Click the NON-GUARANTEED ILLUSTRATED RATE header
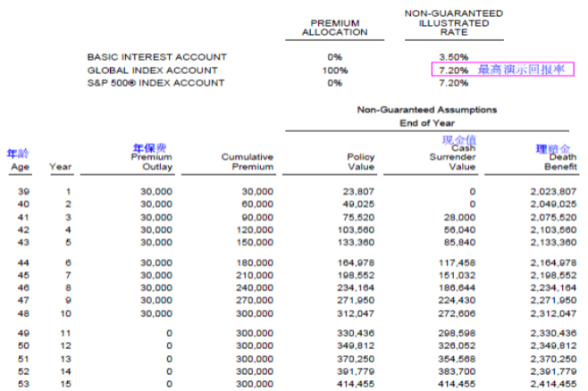 click(454, 23)
